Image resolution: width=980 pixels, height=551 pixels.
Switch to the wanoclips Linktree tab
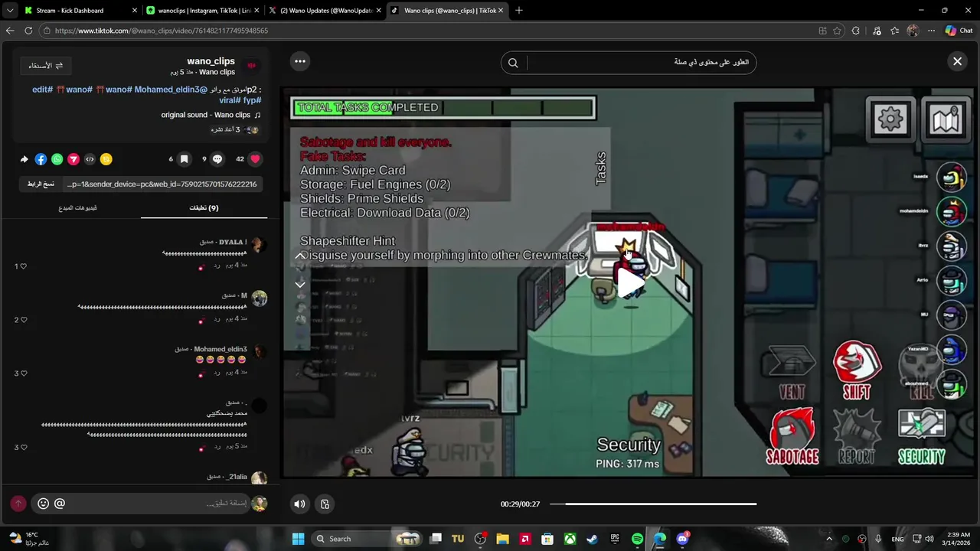[204, 11]
